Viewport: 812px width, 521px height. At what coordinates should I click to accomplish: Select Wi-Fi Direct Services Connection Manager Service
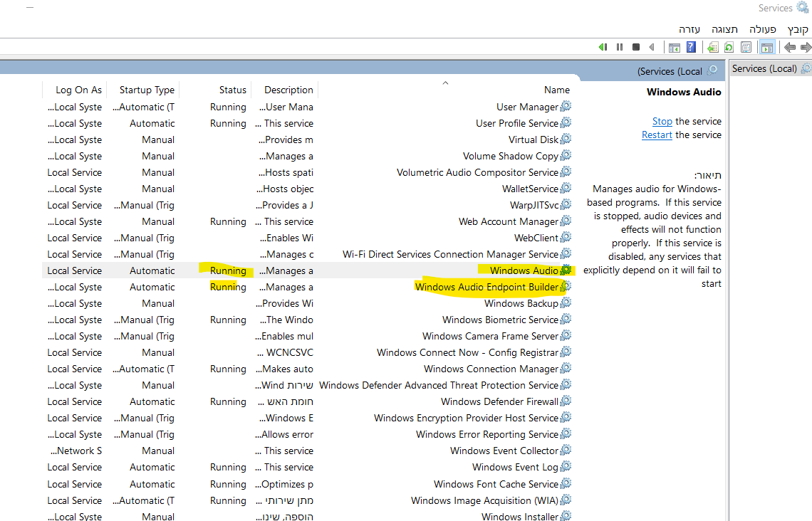tap(450, 254)
